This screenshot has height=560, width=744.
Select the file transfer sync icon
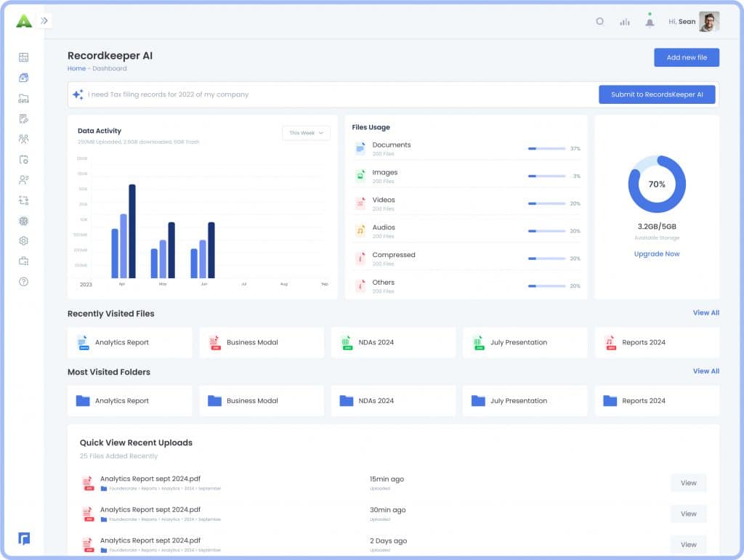pos(23,200)
